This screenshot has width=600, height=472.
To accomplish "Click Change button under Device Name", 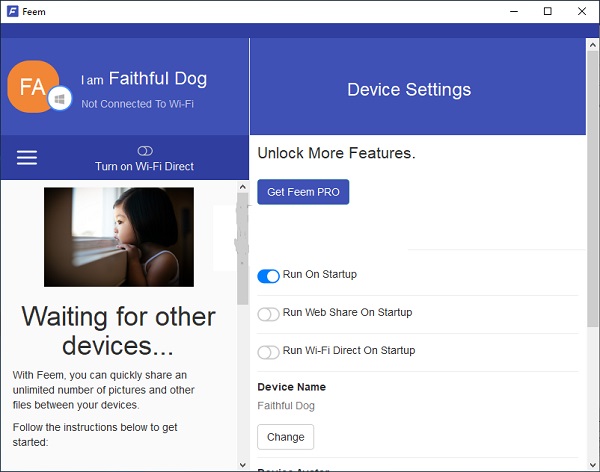I will click(x=285, y=437).
